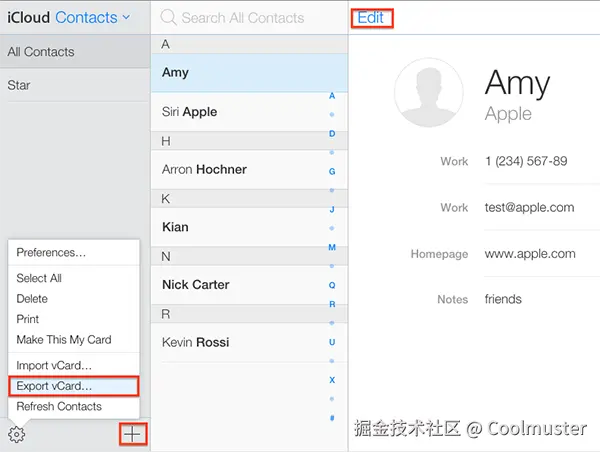Click the friends note text
This screenshot has width=600, height=452.
(x=503, y=299)
